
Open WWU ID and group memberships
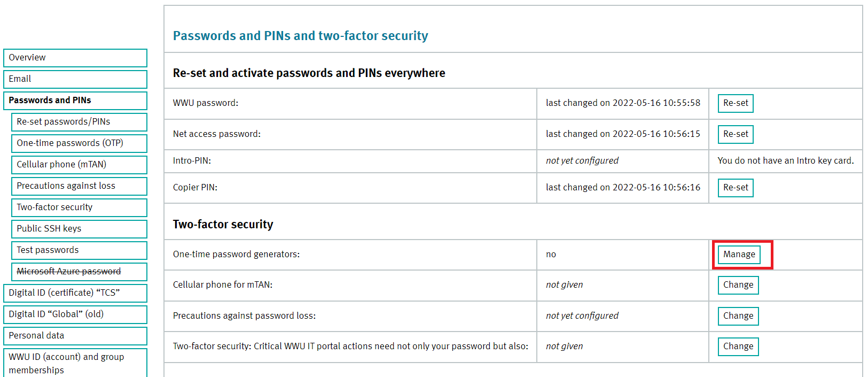point(75,363)
